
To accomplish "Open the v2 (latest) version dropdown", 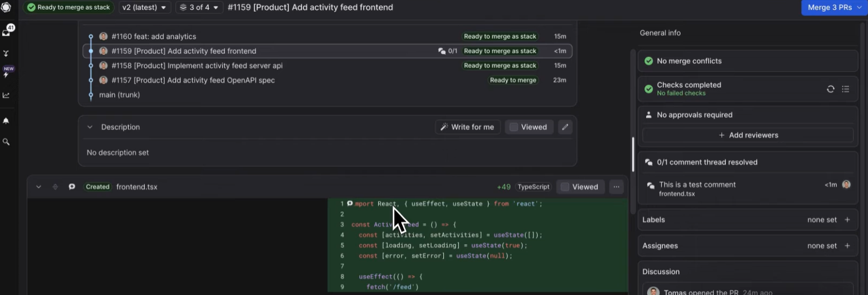I will tap(144, 8).
